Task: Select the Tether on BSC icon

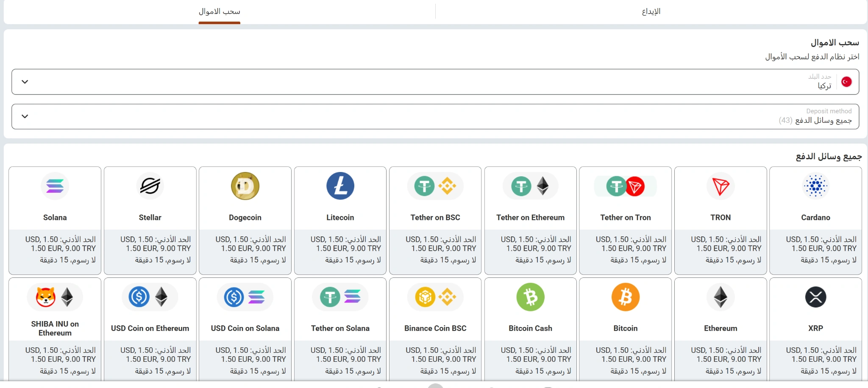Action: click(x=435, y=186)
